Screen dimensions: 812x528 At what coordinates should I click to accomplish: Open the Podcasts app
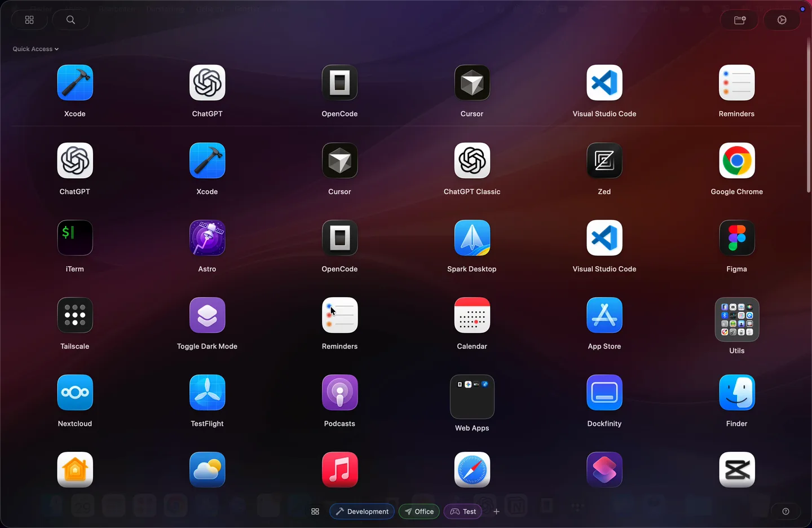[340, 393]
